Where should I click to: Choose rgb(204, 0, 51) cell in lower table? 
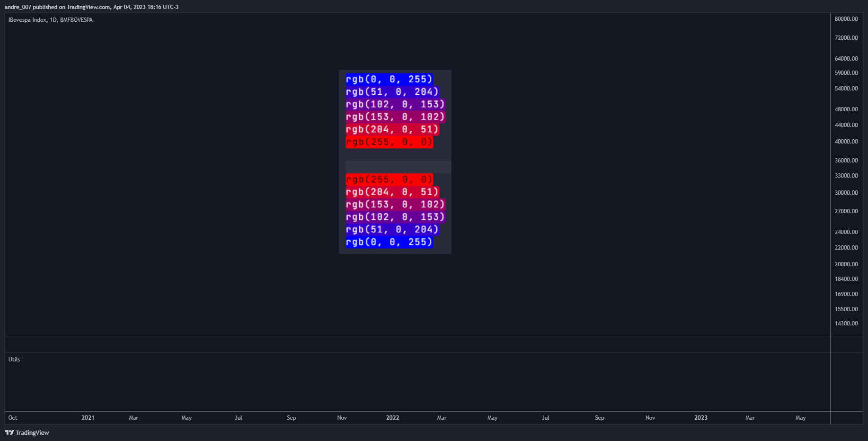(x=392, y=192)
